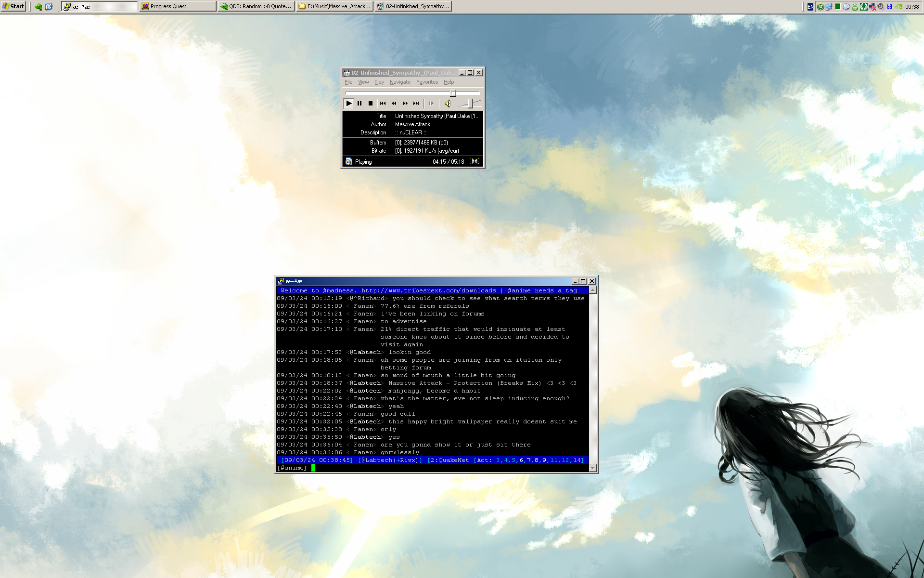Click the seek bar thumb
This screenshot has width=924, height=578.
coord(453,93)
